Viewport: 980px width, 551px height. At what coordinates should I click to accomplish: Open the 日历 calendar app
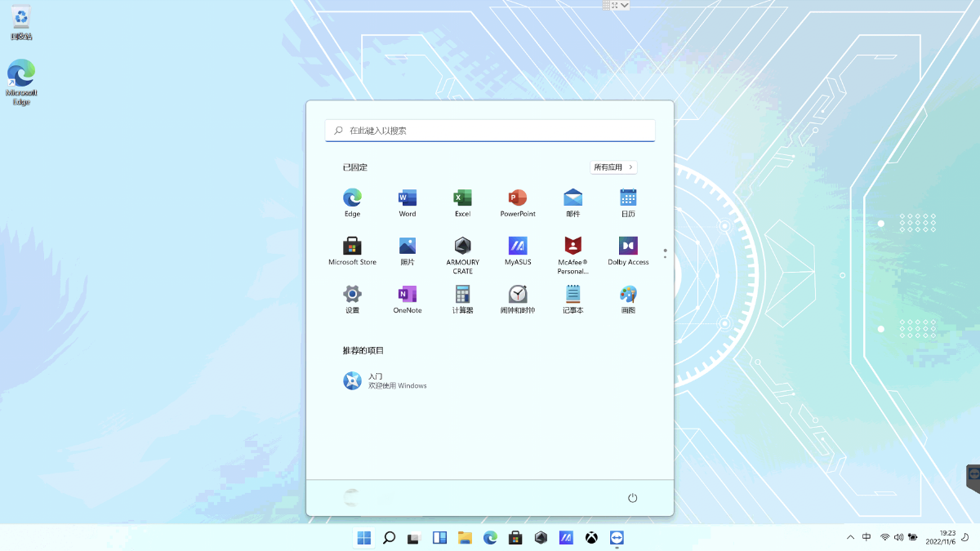(x=628, y=202)
